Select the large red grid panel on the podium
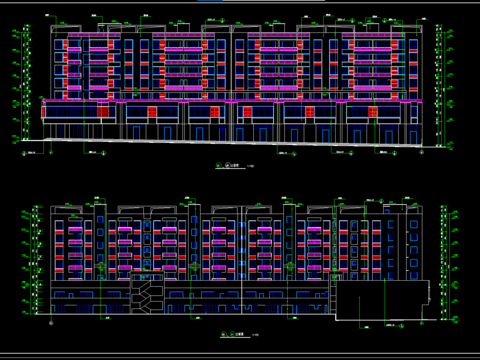The width and height of the screenshot is (480, 360). [103, 112]
